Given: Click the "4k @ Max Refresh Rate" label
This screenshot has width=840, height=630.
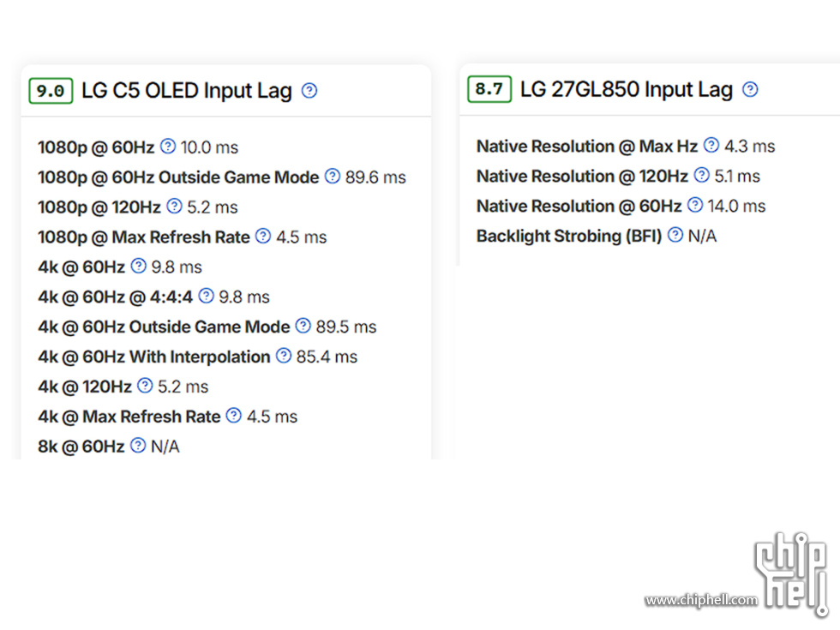Looking at the screenshot, I should [x=129, y=417].
